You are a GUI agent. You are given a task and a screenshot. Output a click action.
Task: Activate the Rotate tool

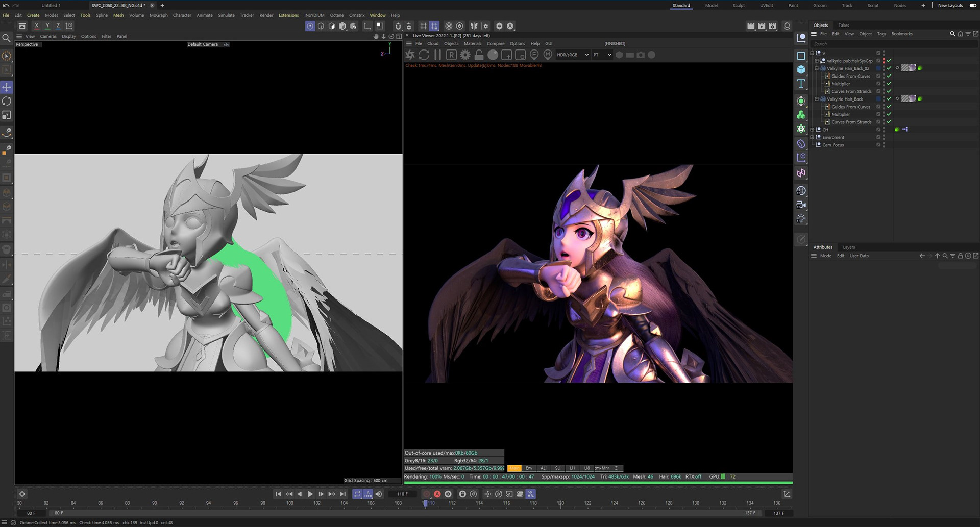pos(7,101)
